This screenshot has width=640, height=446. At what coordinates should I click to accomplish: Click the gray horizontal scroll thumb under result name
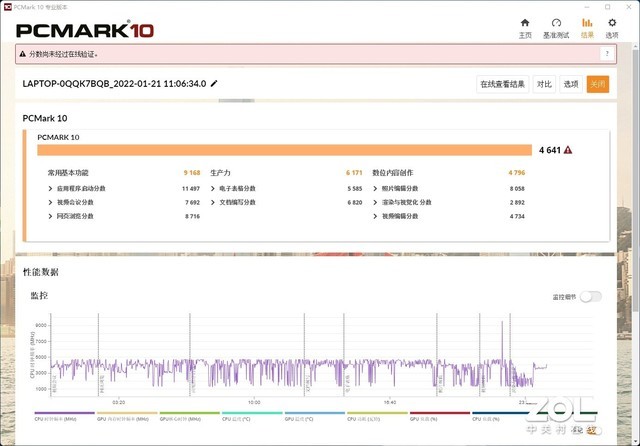coord(236,100)
